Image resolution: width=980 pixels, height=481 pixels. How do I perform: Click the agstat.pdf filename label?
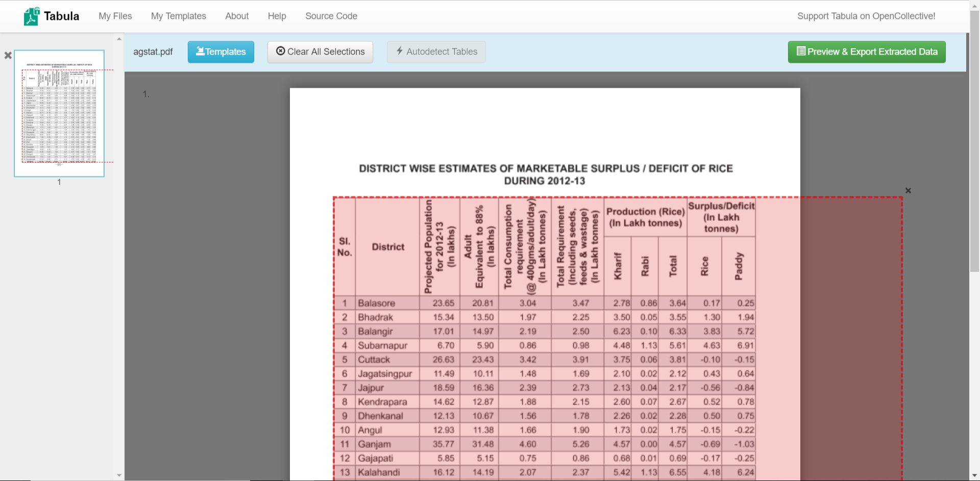coord(153,52)
